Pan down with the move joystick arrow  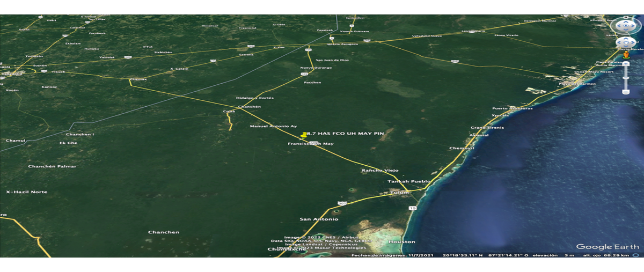click(626, 47)
